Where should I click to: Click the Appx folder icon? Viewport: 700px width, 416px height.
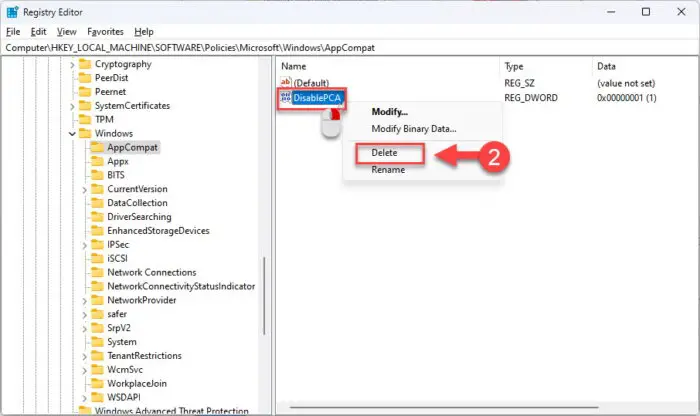[97, 161]
